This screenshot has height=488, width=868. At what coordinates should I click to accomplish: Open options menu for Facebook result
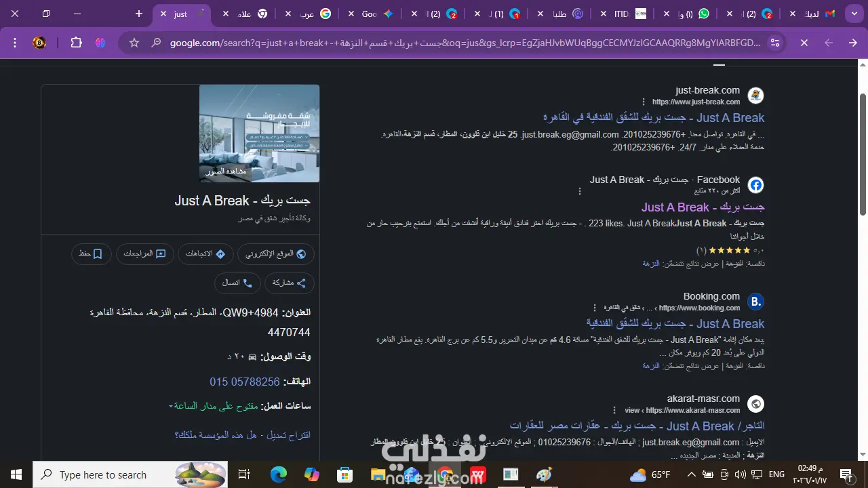point(580,192)
